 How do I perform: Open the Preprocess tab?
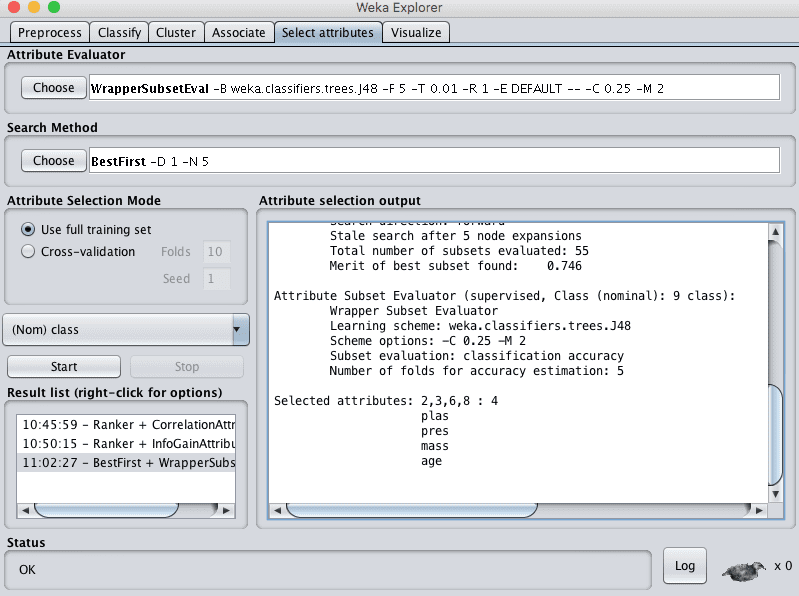pos(49,33)
